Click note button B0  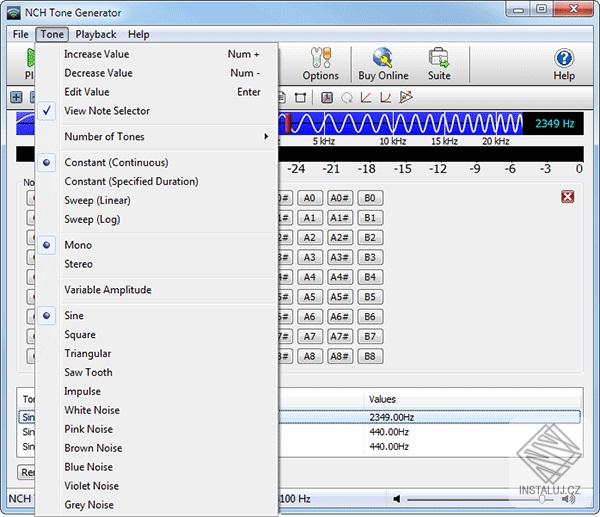(x=370, y=198)
